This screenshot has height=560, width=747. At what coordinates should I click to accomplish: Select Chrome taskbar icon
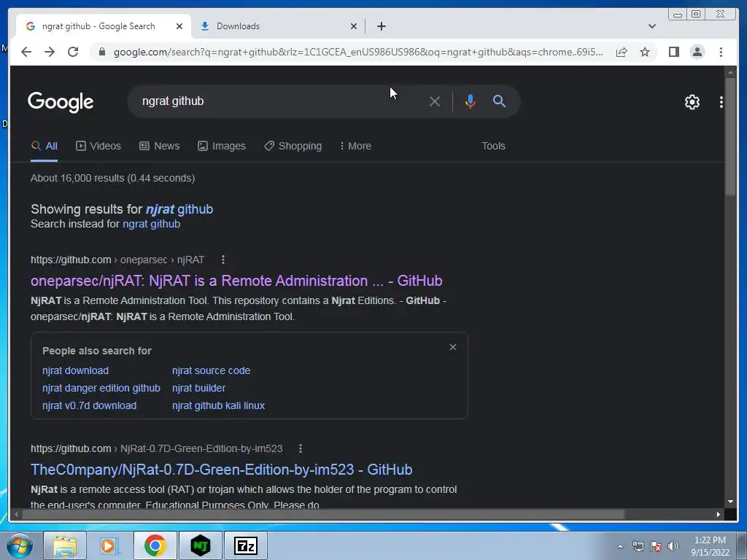[155, 545]
